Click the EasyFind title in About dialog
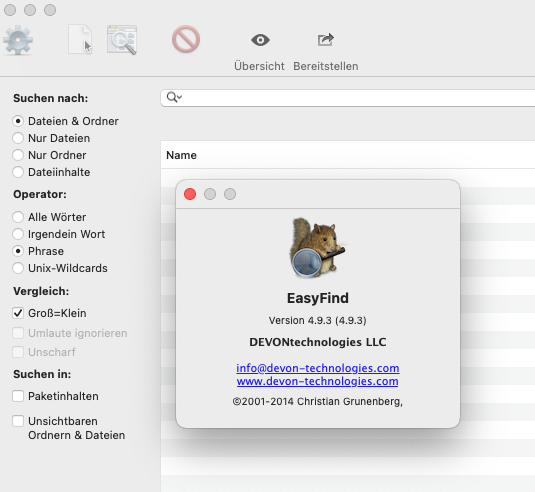The width and height of the screenshot is (535, 492). pyautogui.click(x=318, y=298)
